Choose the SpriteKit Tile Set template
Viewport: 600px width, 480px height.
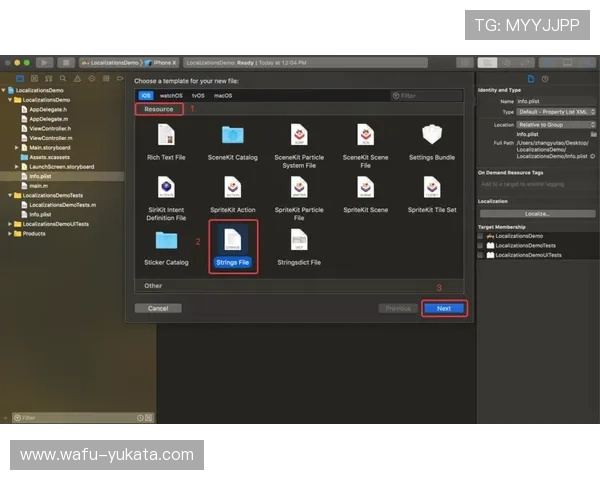pyautogui.click(x=432, y=188)
